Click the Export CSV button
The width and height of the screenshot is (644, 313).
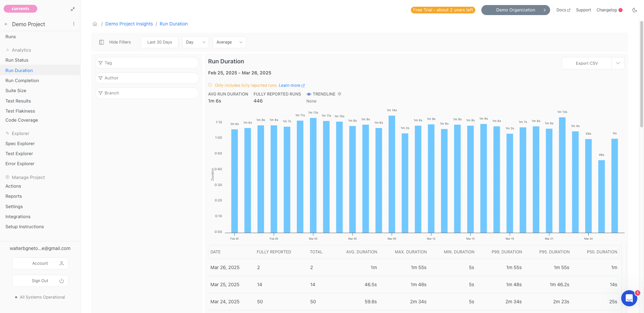tap(587, 63)
